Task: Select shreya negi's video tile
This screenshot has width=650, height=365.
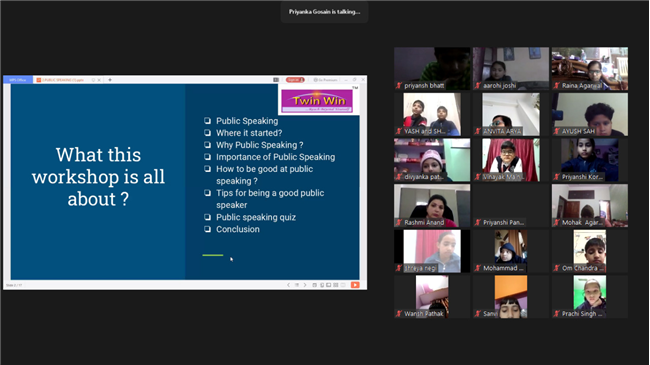Action: click(432, 251)
